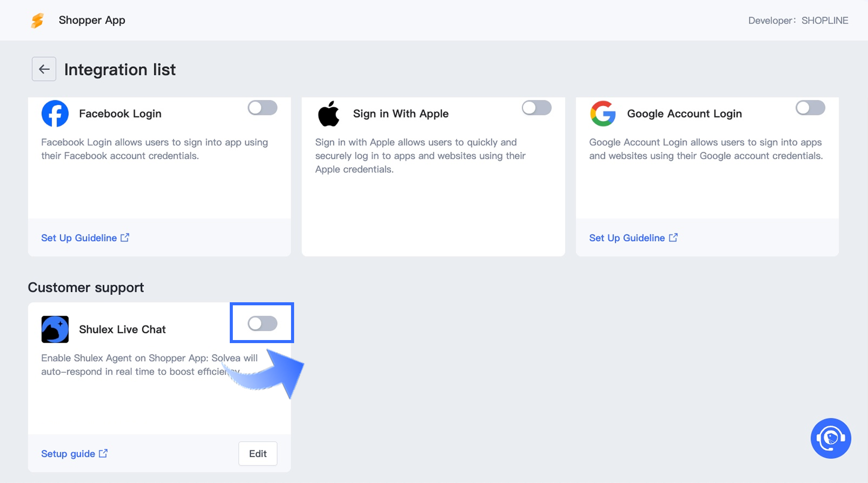The width and height of the screenshot is (868, 483).
Task: Enable the Facebook Login toggle
Action: (262, 108)
